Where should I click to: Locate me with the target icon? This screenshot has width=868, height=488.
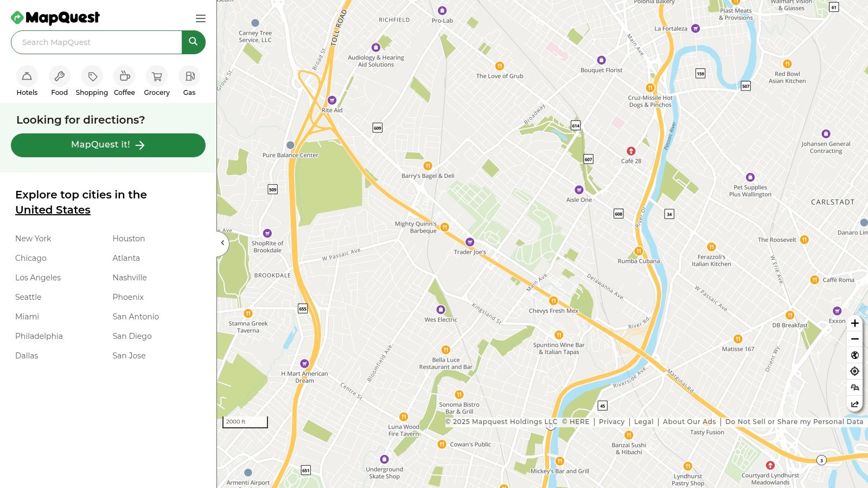pyautogui.click(x=854, y=371)
